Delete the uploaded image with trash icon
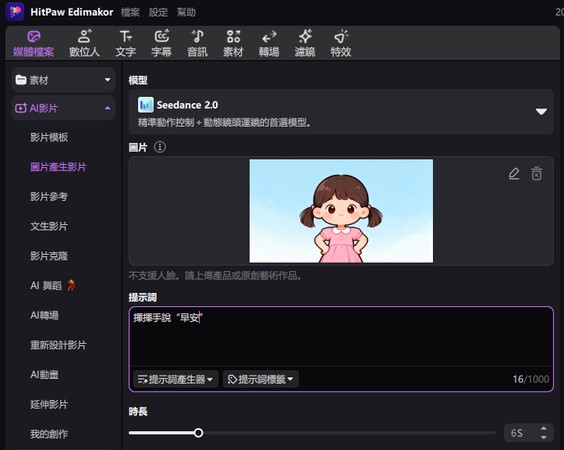564x450 pixels. coord(537,174)
